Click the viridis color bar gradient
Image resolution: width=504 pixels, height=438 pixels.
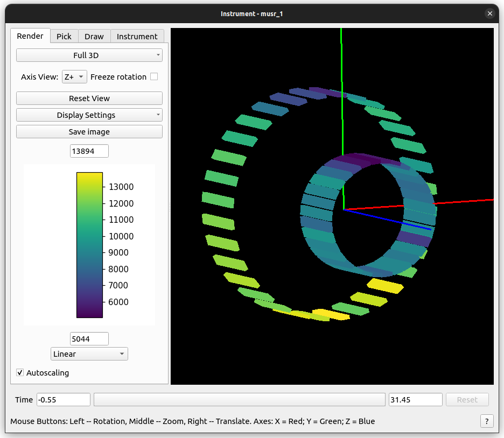tap(89, 245)
